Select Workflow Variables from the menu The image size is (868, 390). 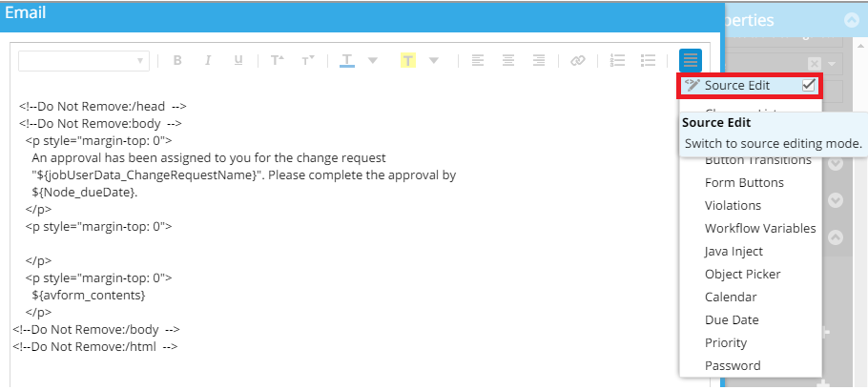(x=759, y=228)
